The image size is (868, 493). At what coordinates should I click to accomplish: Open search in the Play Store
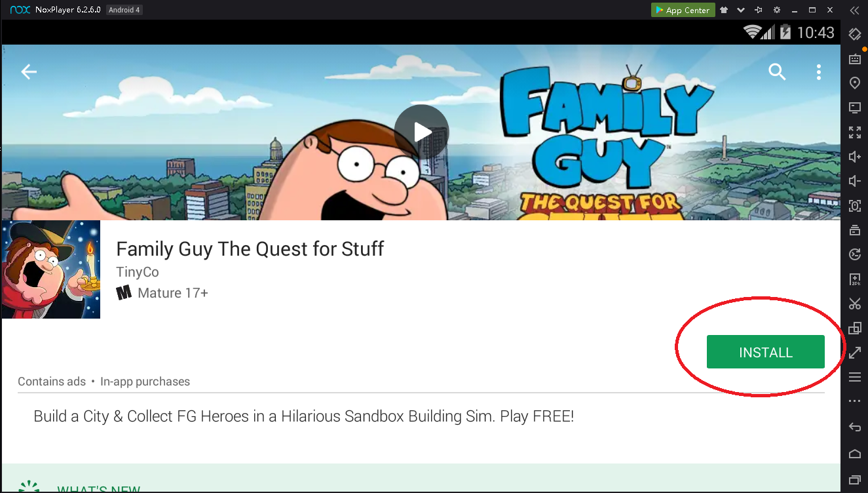coord(777,72)
